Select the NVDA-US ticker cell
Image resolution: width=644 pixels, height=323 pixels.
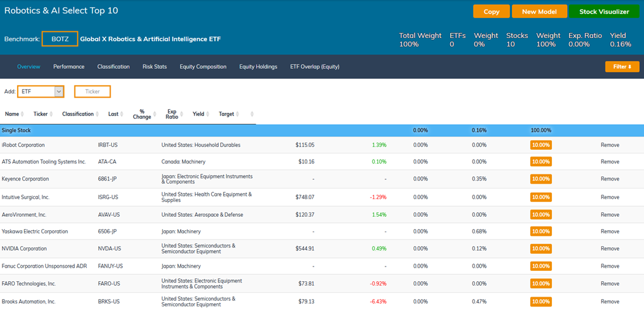coord(109,249)
